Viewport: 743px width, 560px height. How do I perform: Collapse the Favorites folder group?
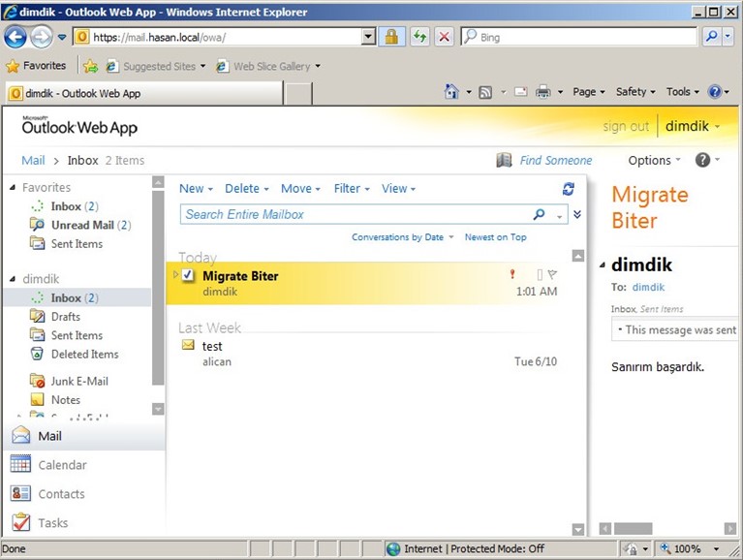(13, 188)
